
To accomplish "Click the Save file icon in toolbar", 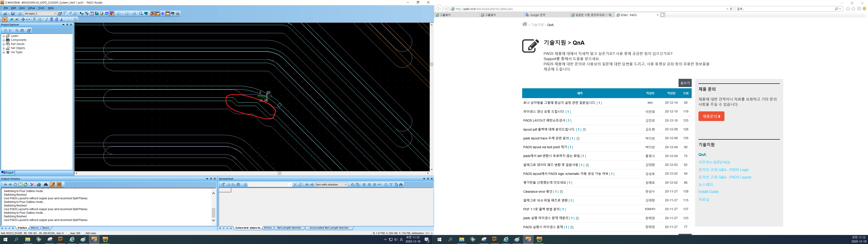I will pyautogui.click(x=13, y=14).
